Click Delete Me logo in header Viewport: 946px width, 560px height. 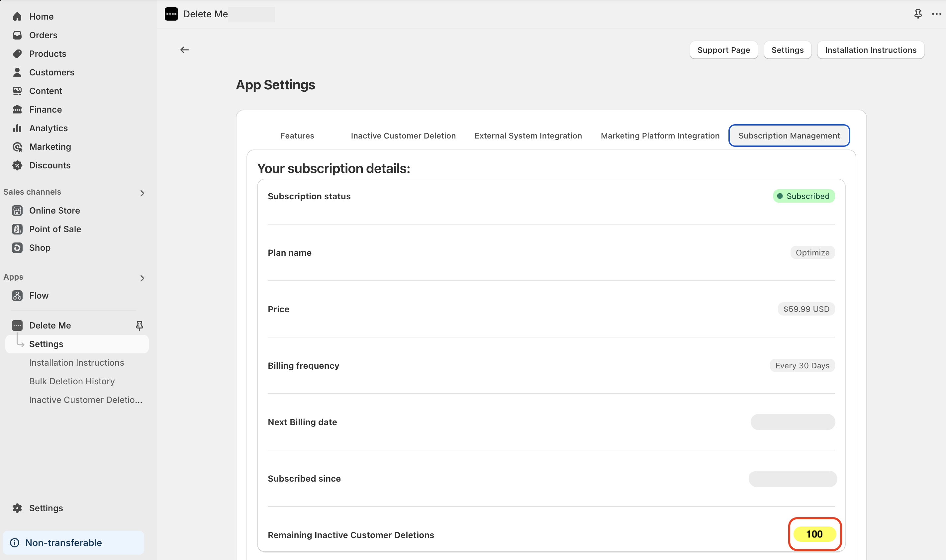point(171,14)
